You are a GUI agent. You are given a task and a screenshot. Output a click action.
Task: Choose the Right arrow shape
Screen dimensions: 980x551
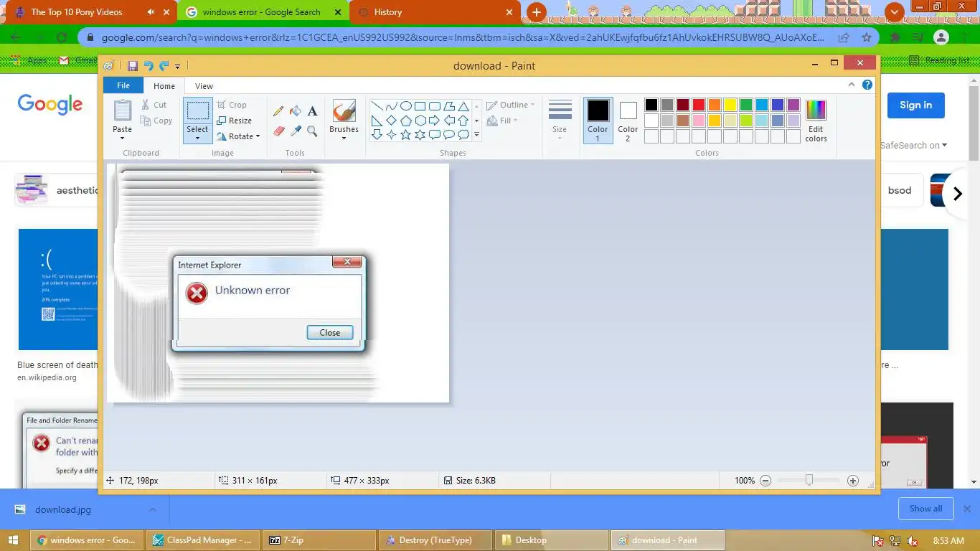click(x=434, y=121)
